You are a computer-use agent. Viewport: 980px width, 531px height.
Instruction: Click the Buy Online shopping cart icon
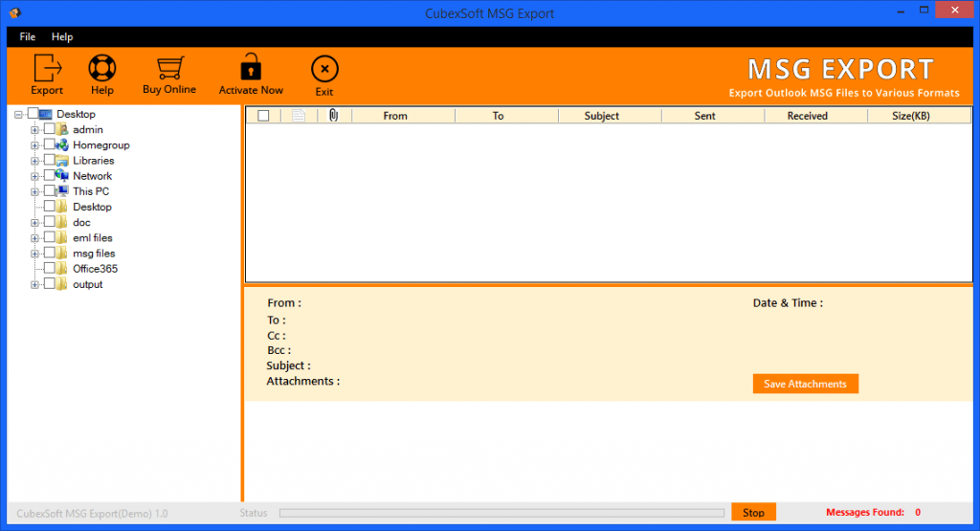point(169,68)
